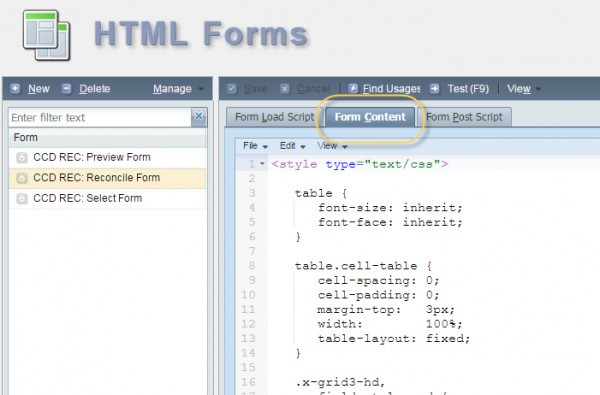Select CCD REC: Reconcile Form in the list
This screenshot has height=395, width=600.
click(107, 178)
